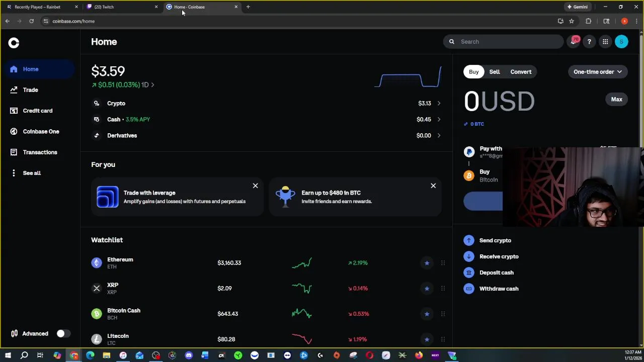Click the Deposit cash link
This screenshot has width=644, height=362.
click(x=496, y=273)
